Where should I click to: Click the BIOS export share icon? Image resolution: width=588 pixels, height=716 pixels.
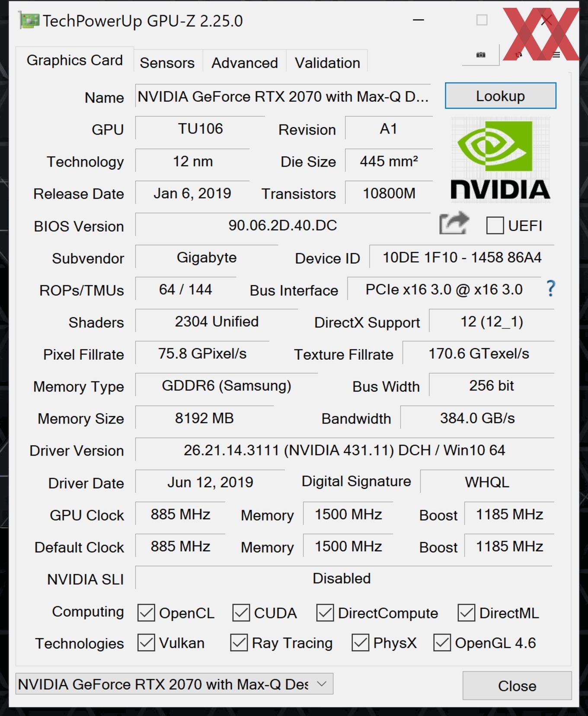coord(453,224)
